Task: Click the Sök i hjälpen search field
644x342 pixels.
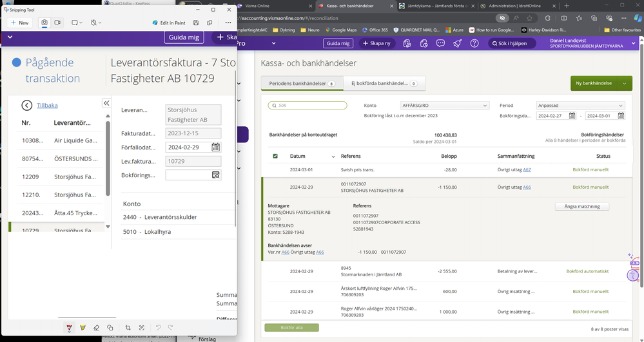Action: (512, 43)
